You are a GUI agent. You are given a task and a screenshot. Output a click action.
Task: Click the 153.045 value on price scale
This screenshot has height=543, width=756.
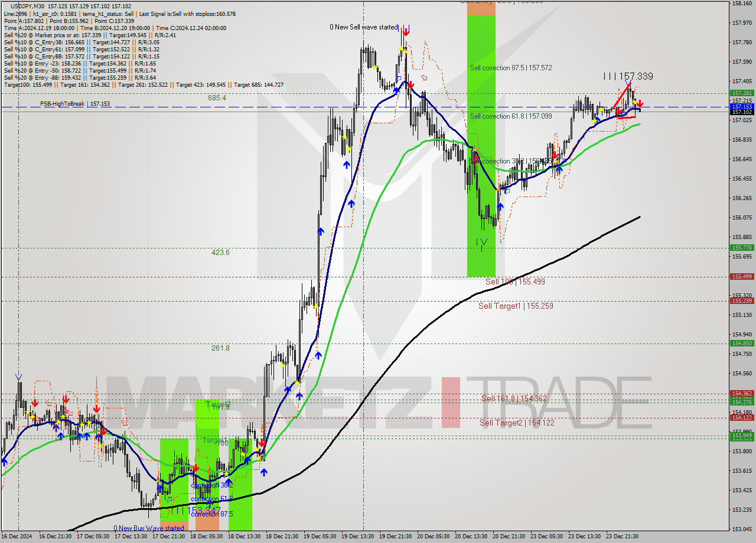pos(742,529)
